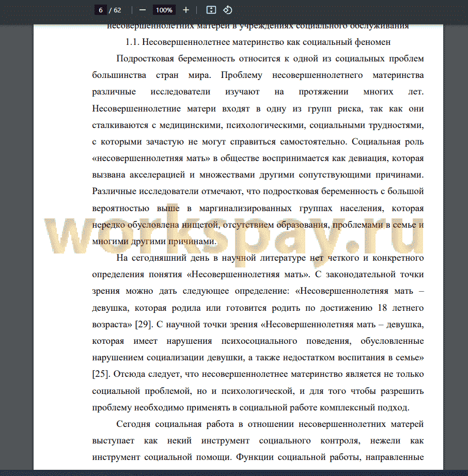Click the phrase 'многими другими причинами.'

[154, 241]
